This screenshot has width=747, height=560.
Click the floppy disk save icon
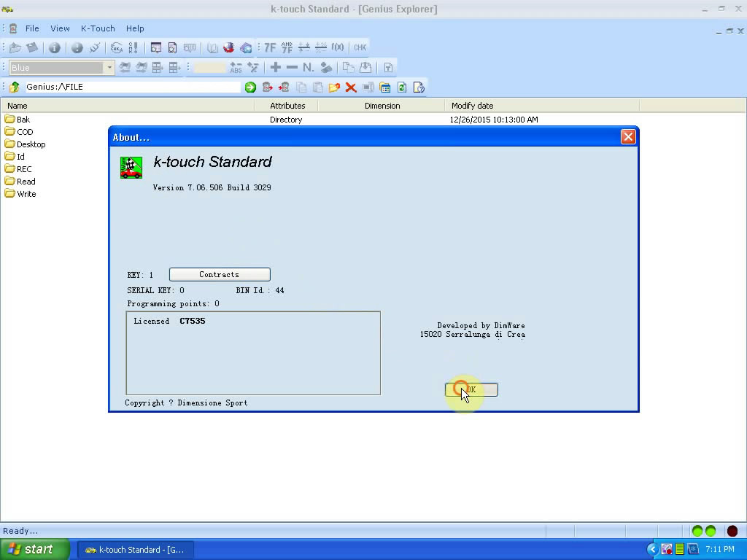tap(32, 47)
